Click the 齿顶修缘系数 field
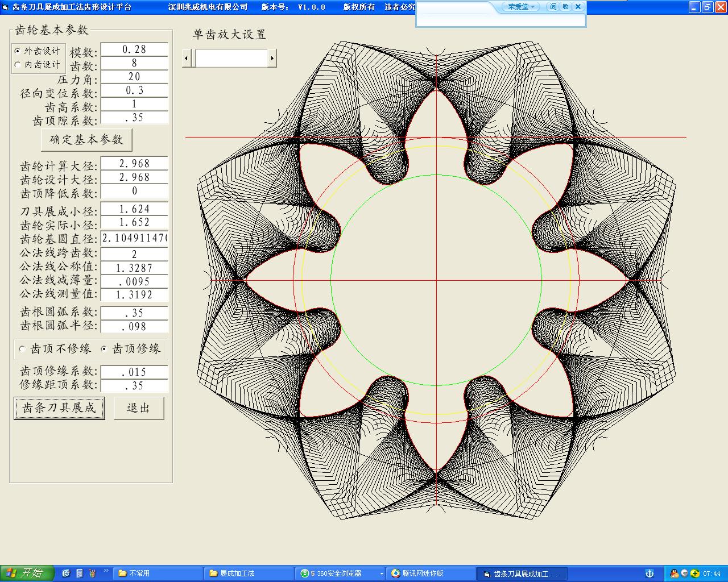 click(134, 372)
